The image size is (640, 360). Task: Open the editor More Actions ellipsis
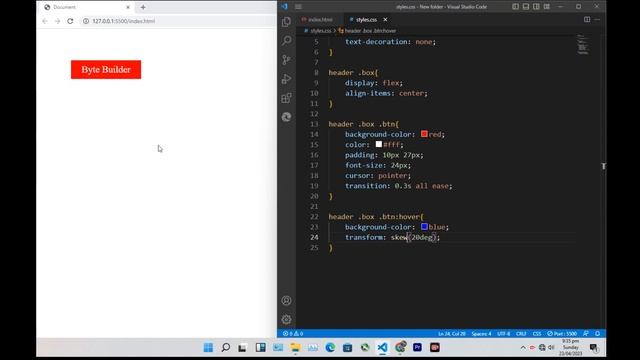(597, 19)
